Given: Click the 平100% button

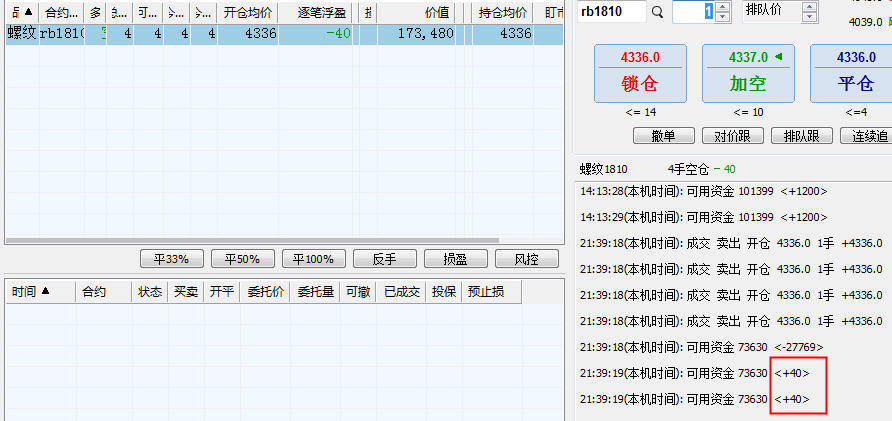Looking at the screenshot, I should point(313,259).
